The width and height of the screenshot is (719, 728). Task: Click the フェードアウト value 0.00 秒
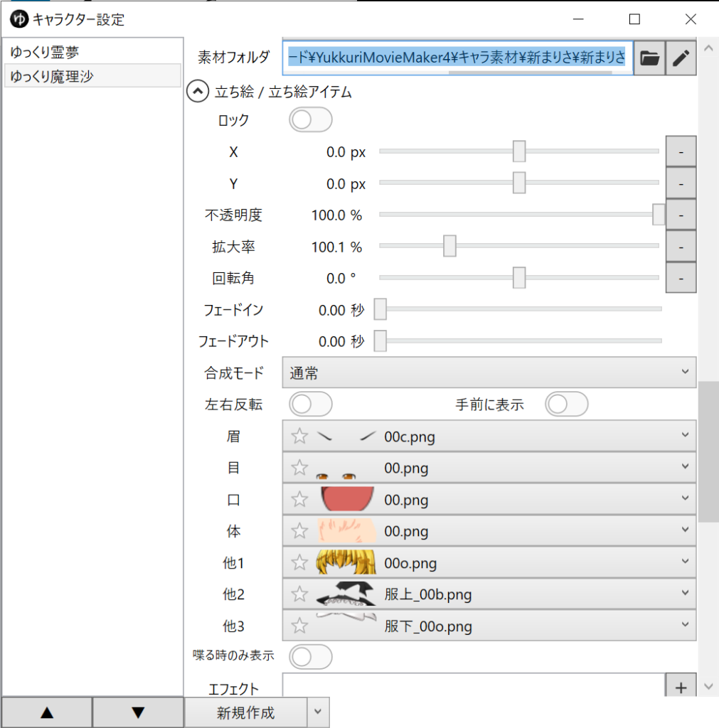click(341, 342)
